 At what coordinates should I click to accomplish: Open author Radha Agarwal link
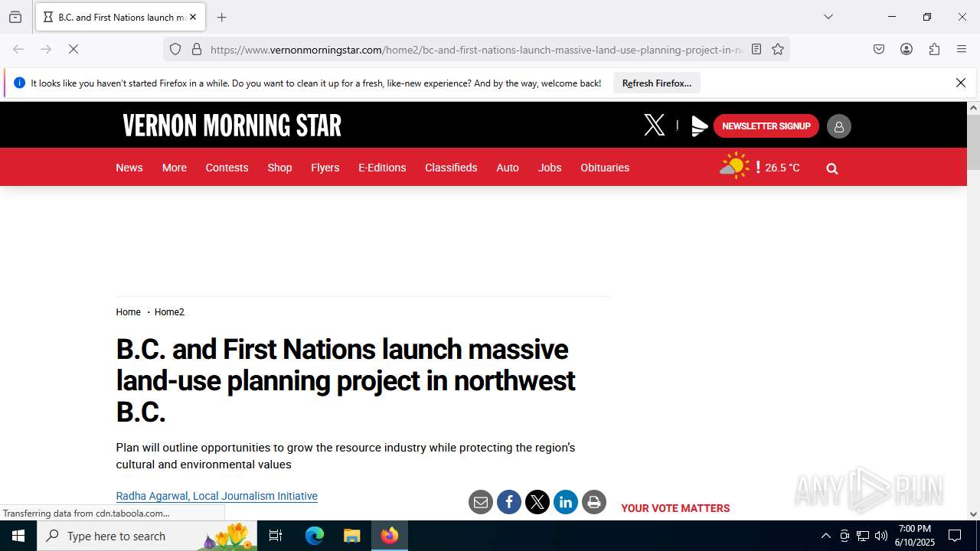(x=217, y=496)
